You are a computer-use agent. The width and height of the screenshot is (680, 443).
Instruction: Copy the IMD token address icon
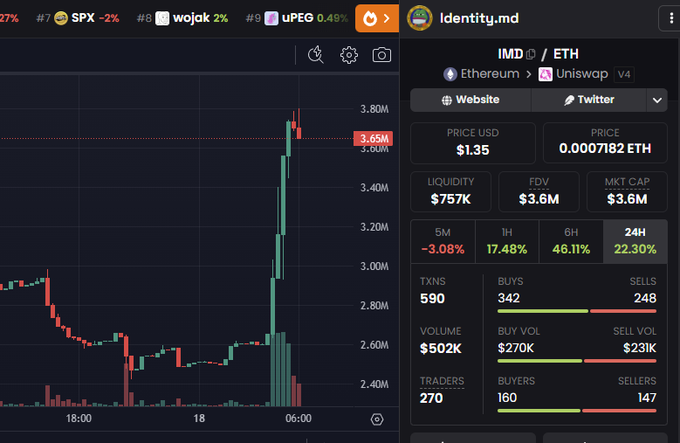tap(530, 55)
